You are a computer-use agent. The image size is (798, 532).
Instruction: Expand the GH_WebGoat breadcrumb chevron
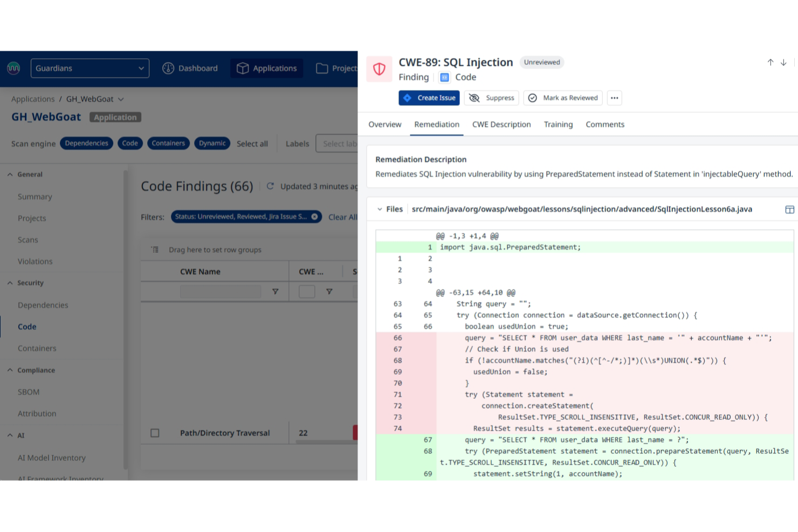120,99
